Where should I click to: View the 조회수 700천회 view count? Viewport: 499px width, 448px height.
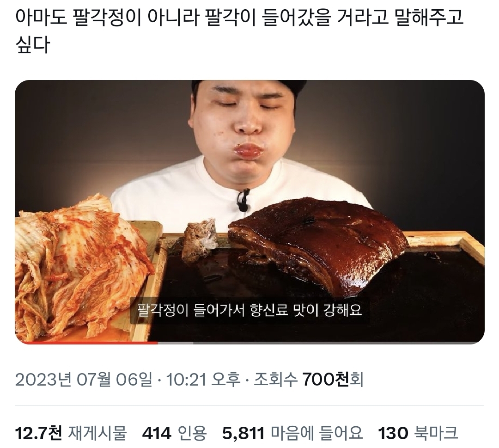(x=308, y=380)
